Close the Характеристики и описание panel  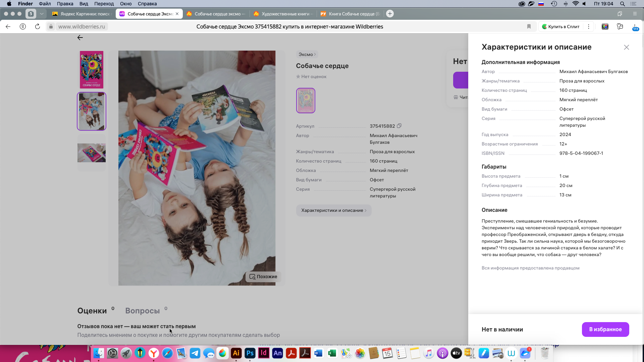[626, 47]
